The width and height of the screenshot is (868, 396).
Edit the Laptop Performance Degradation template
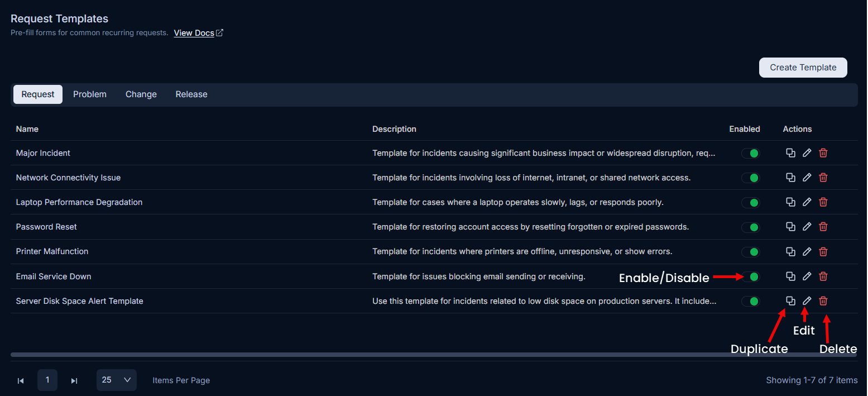(x=807, y=202)
